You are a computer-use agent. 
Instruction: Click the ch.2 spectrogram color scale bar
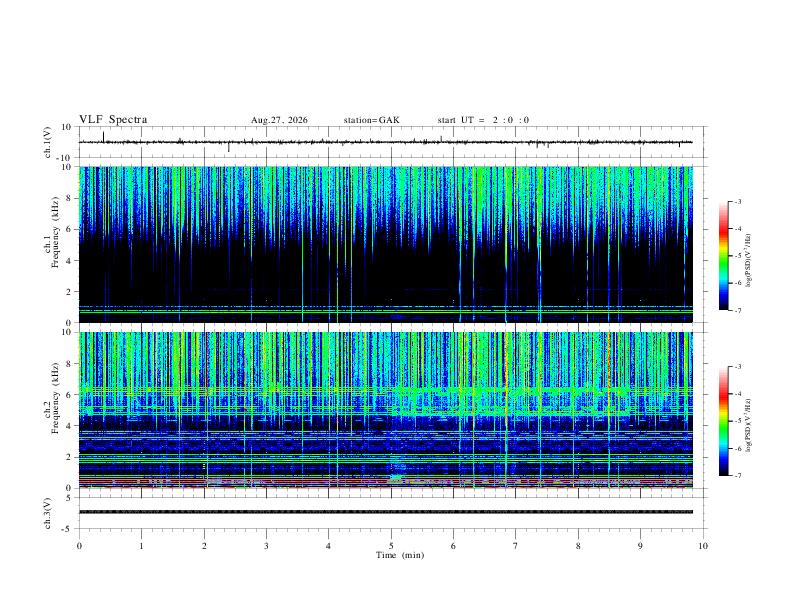pyautogui.click(x=723, y=421)
